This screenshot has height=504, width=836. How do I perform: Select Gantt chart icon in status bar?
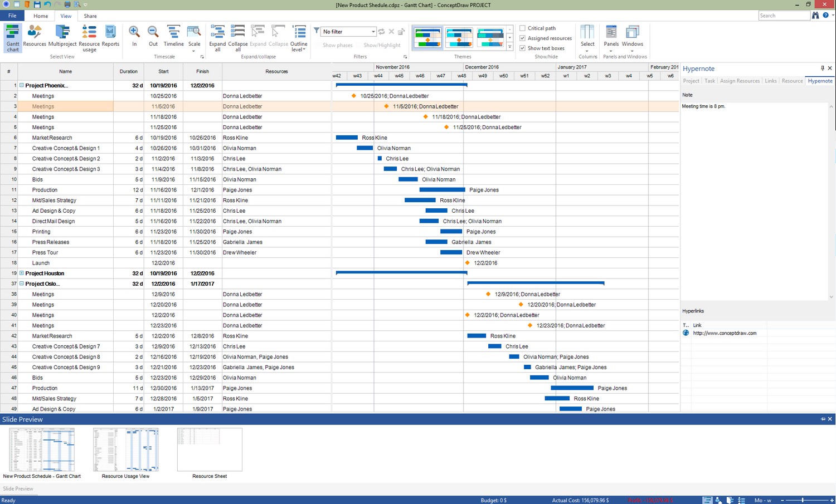coord(707,500)
